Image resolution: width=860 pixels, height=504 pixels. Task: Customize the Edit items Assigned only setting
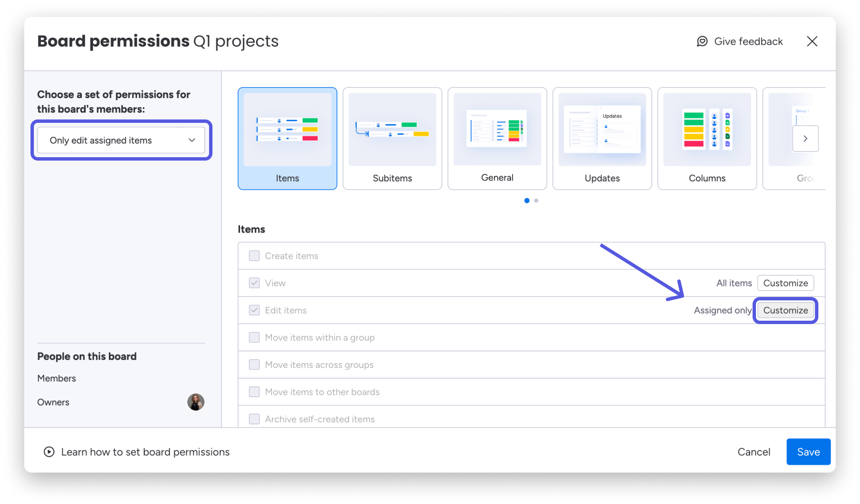click(785, 311)
